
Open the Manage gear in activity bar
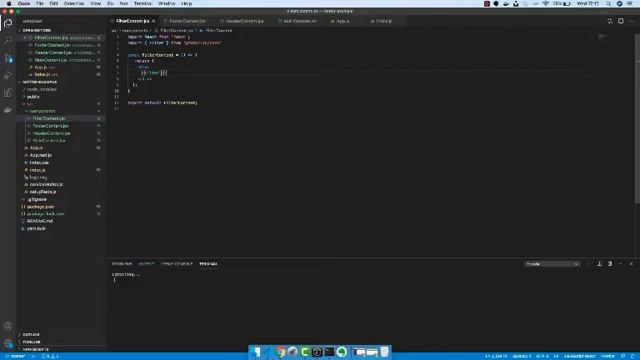[8, 344]
